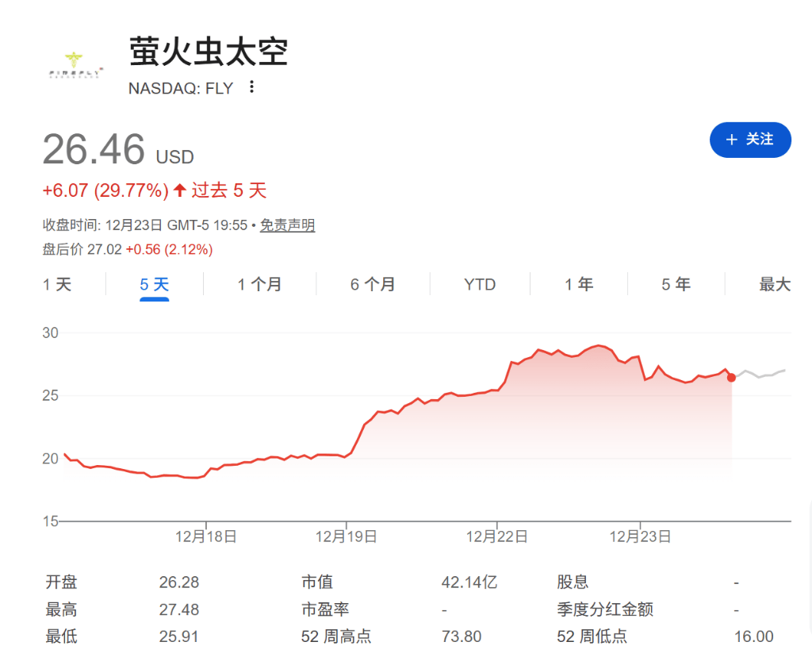Click the NASDAQ: FLY ticker label
The width and height of the screenshot is (812, 665).
pyautogui.click(x=180, y=88)
